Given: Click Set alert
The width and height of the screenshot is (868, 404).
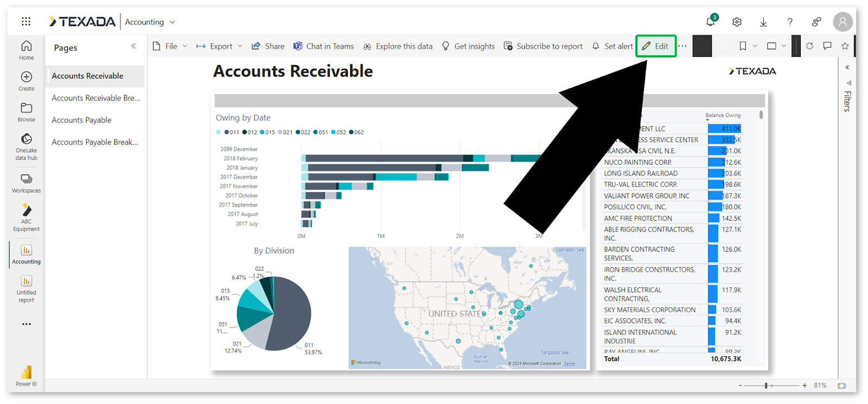Looking at the screenshot, I should pos(612,46).
